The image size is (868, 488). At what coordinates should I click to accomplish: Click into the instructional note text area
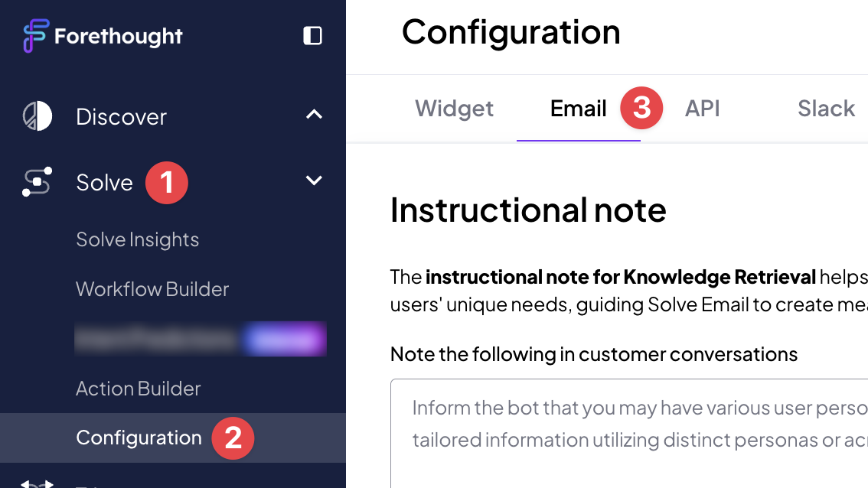click(629, 434)
